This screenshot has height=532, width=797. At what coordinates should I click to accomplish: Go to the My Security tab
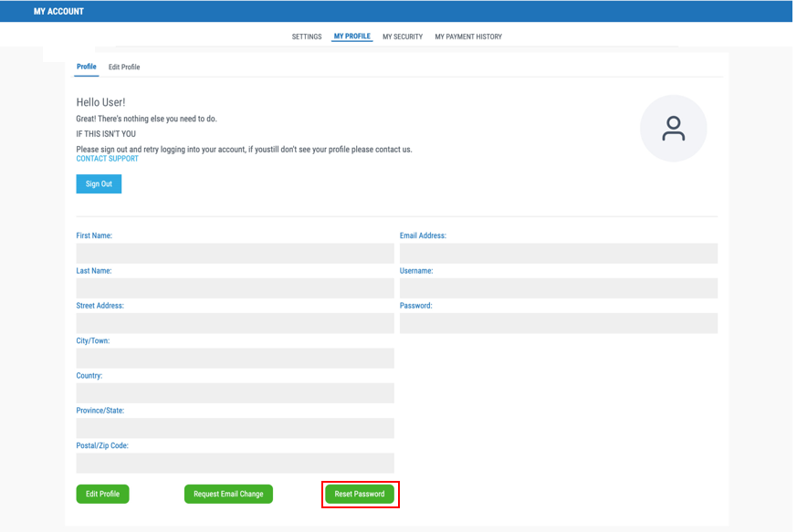point(403,37)
